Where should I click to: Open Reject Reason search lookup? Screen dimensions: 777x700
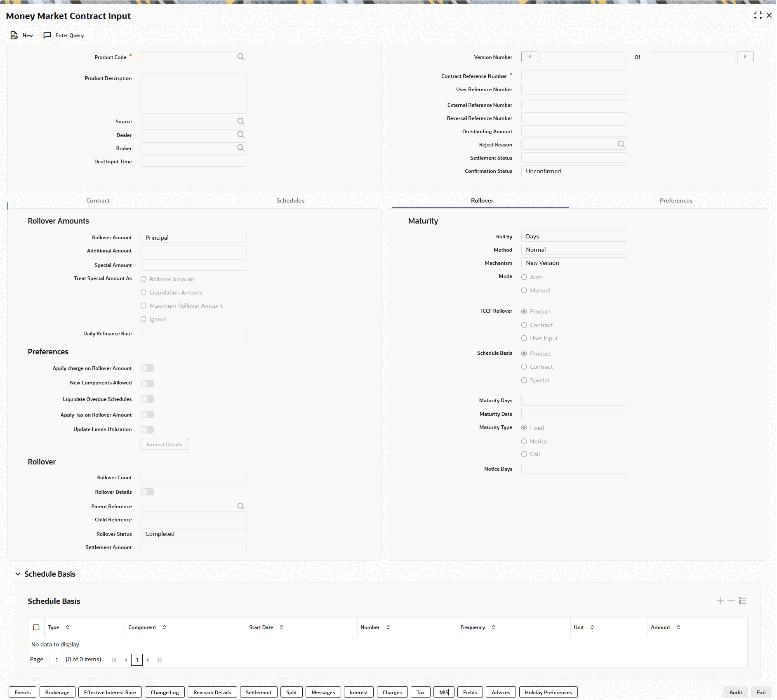[621, 144]
